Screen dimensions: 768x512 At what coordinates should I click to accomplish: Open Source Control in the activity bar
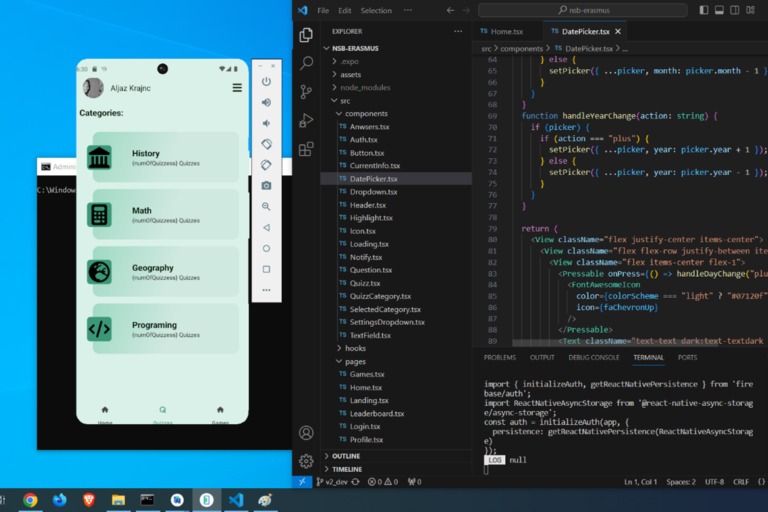click(x=306, y=91)
